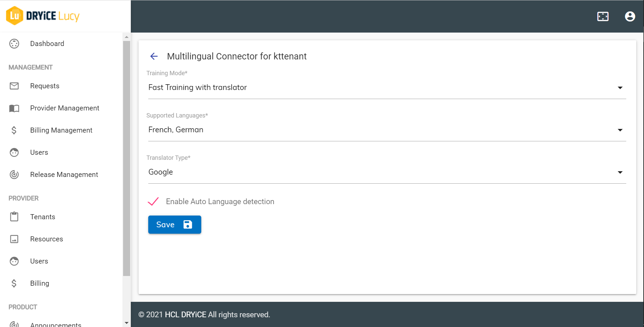Open Resources using its image icon

click(14, 239)
